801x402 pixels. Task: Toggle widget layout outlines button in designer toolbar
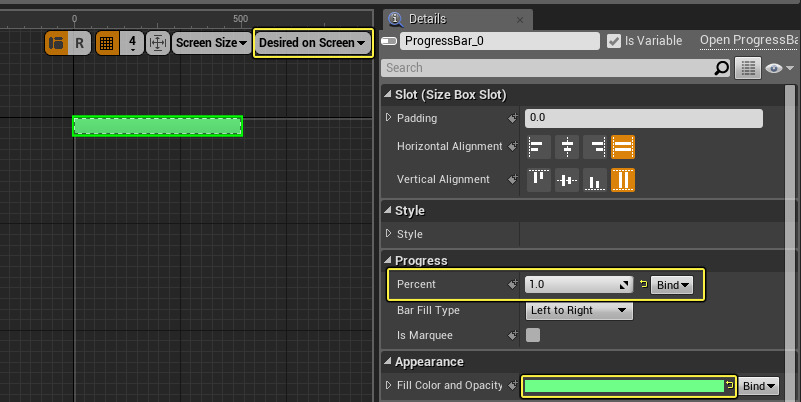(56, 43)
